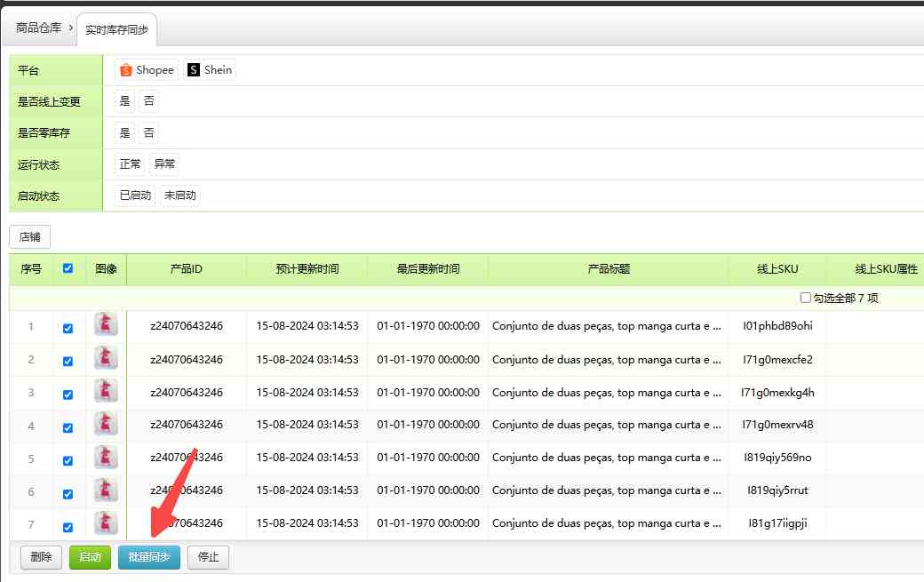Screen dimensions: 924x582
Task: Choose 是 for 是否零库存 filter
Action: tap(124, 133)
